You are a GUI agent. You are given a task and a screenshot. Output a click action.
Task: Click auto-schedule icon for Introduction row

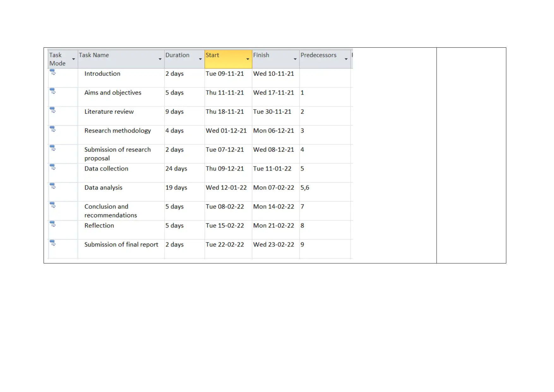pyautogui.click(x=53, y=72)
